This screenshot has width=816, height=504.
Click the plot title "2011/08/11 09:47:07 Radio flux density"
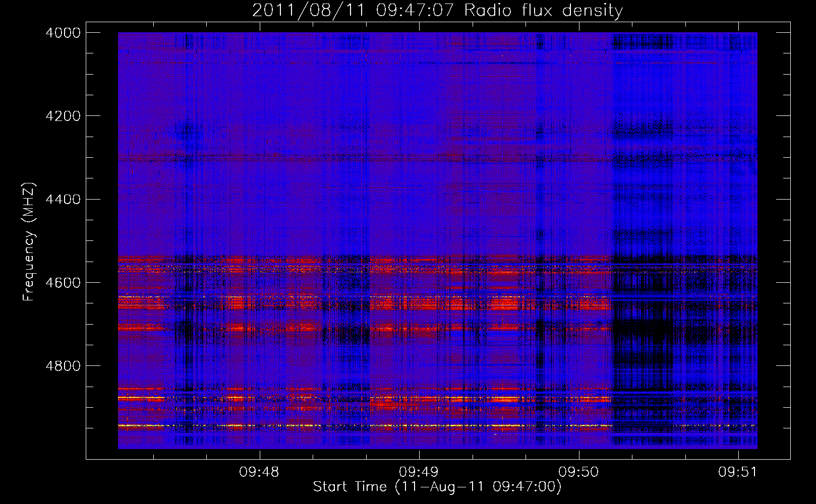(437, 10)
